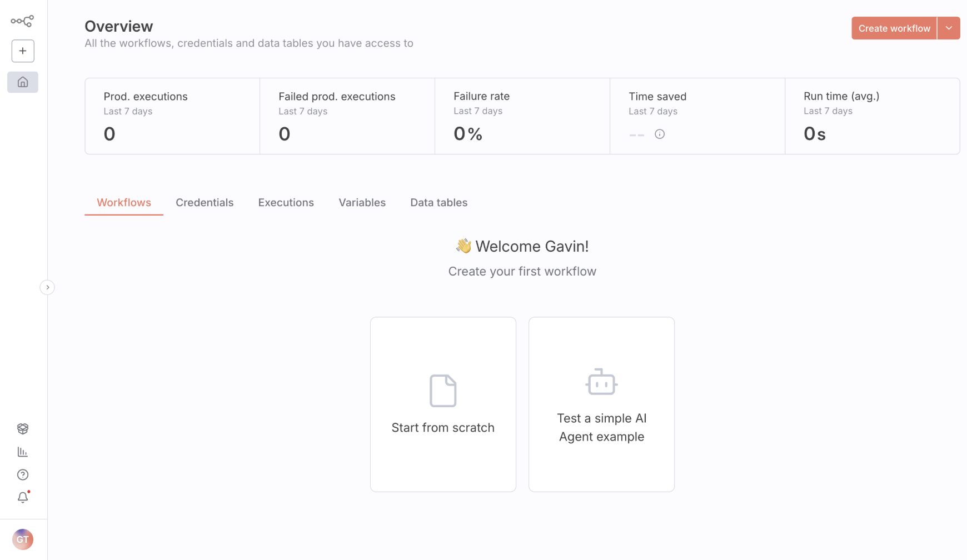Click the Overview heading text
Viewport: 967px width, 560px height.
point(118,26)
